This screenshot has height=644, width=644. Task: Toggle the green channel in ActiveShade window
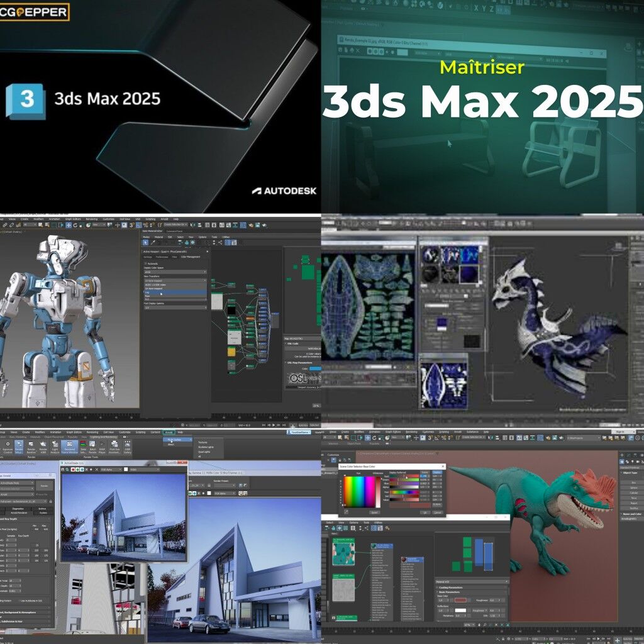[77, 469]
